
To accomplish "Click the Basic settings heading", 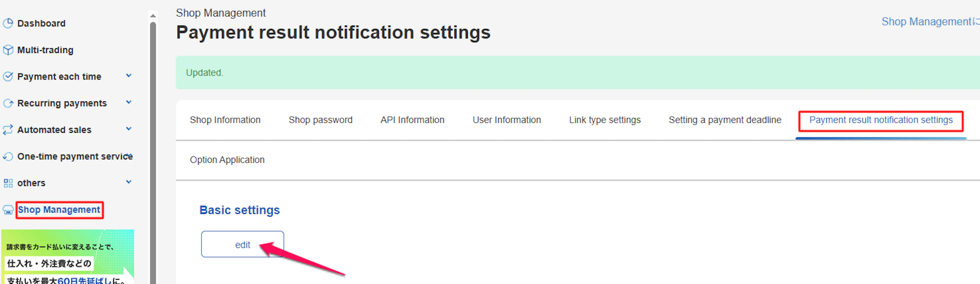I will click(240, 210).
